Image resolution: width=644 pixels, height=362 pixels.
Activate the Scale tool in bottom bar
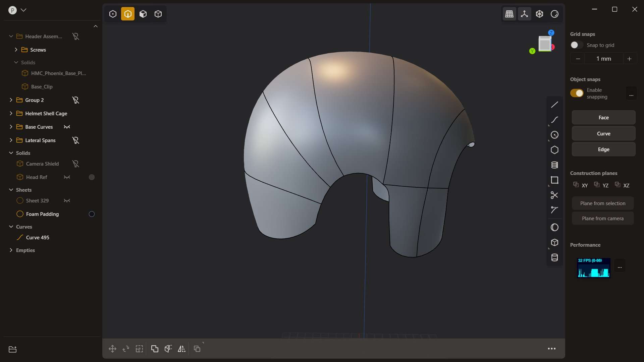[139, 349]
